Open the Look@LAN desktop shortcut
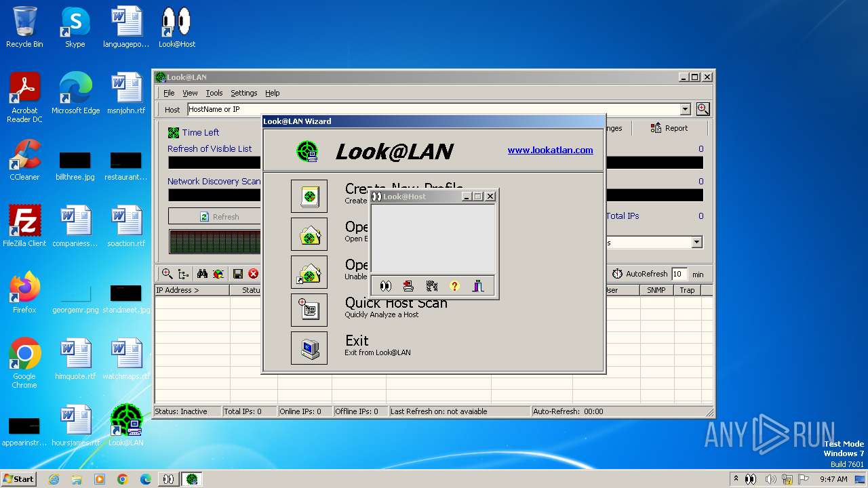Screen dimensions: 868x488 (126, 426)
